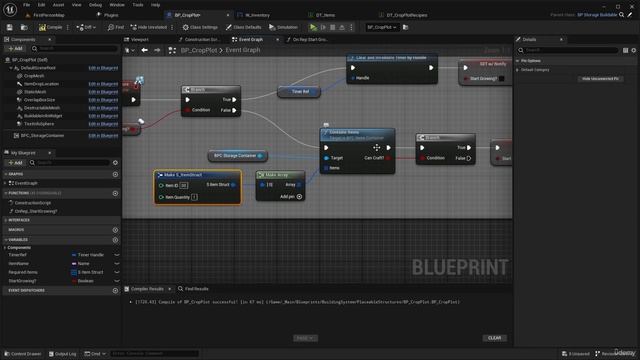
Task: Click Edit in Blueprint link for BPC_StorageContainer
Action: [x=103, y=136]
